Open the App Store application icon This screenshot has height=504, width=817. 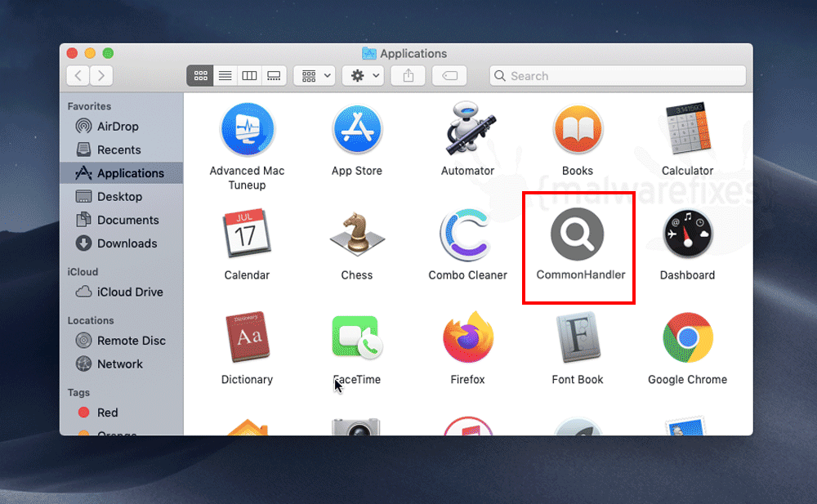(x=357, y=129)
